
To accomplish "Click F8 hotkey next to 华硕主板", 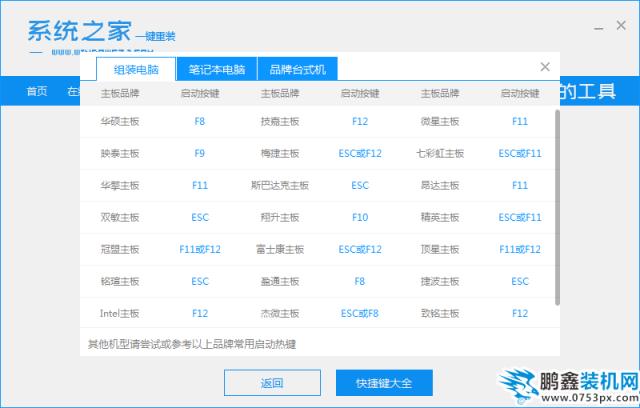I will pyautogui.click(x=200, y=121).
